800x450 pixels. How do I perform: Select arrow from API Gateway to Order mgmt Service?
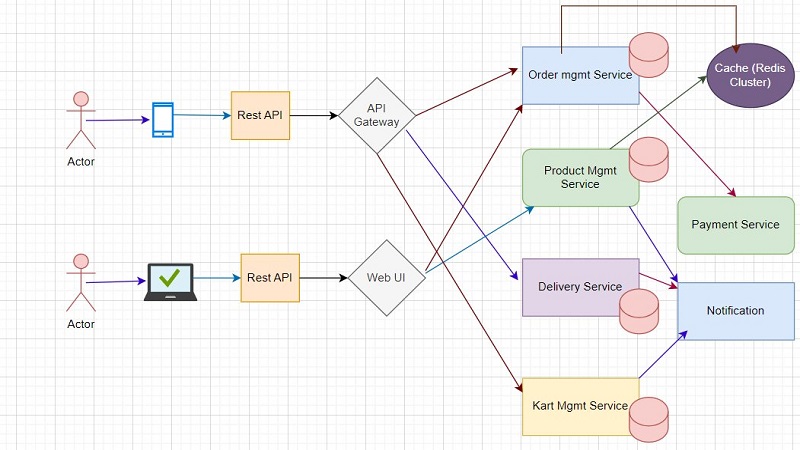click(467, 92)
